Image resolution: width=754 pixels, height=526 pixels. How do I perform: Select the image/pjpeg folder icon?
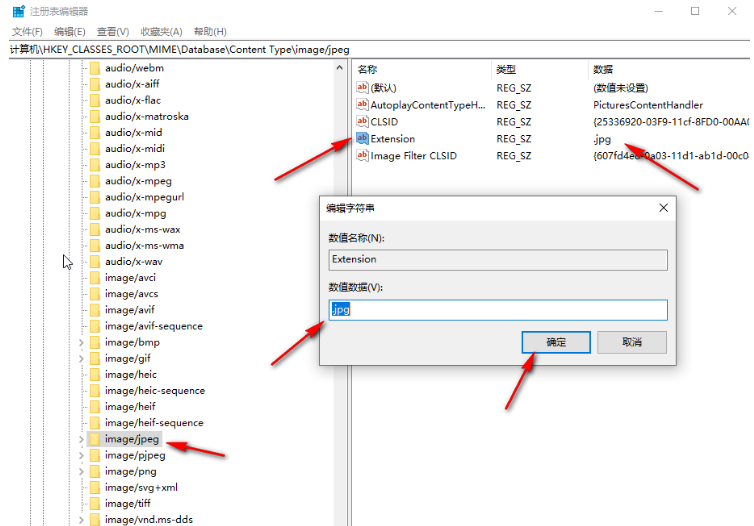[95, 455]
